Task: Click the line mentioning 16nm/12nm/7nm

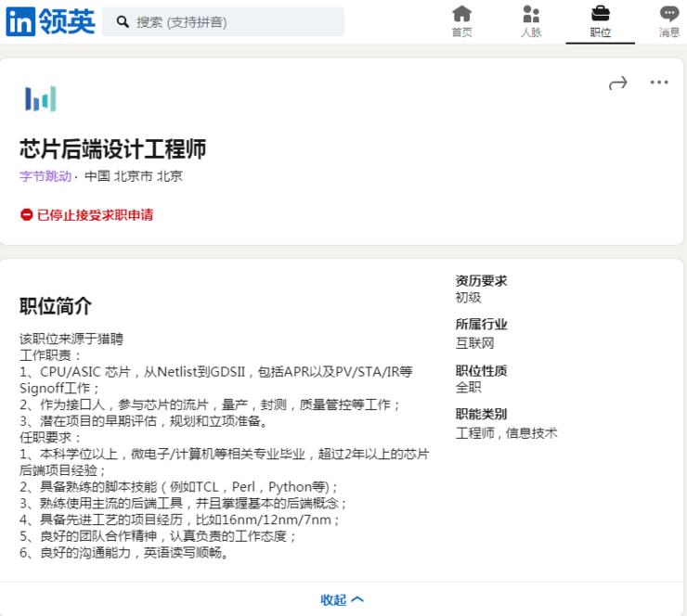Action: [180, 520]
